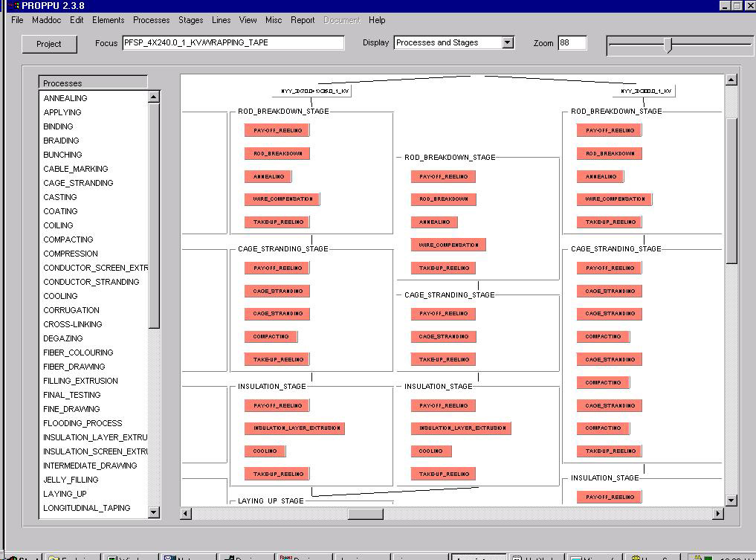756x560 pixels.
Task: Click the Zoom value field showing 88
Action: [572, 43]
